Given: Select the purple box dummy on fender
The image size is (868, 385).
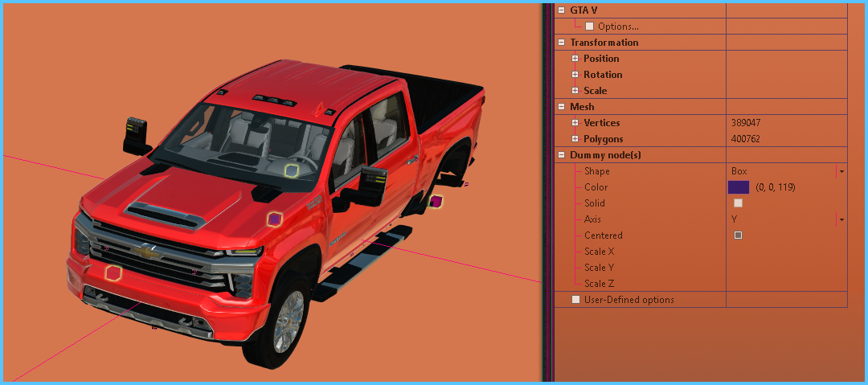Looking at the screenshot, I should click(275, 219).
